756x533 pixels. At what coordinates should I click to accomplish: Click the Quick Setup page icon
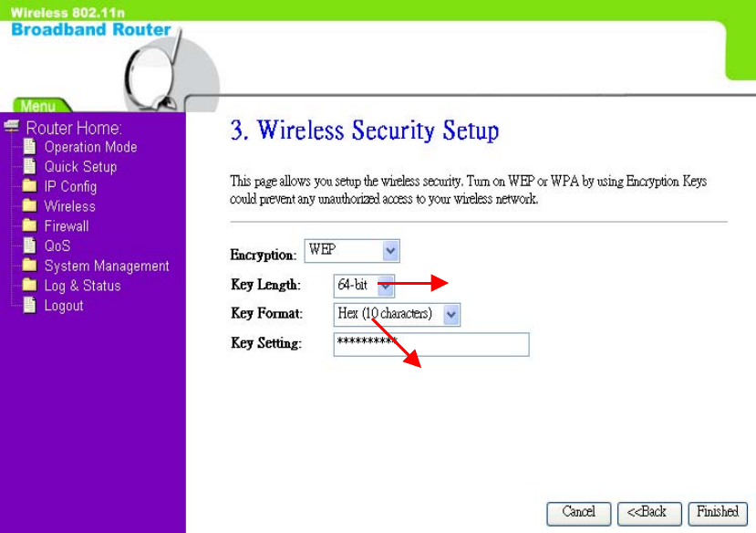[x=29, y=166]
